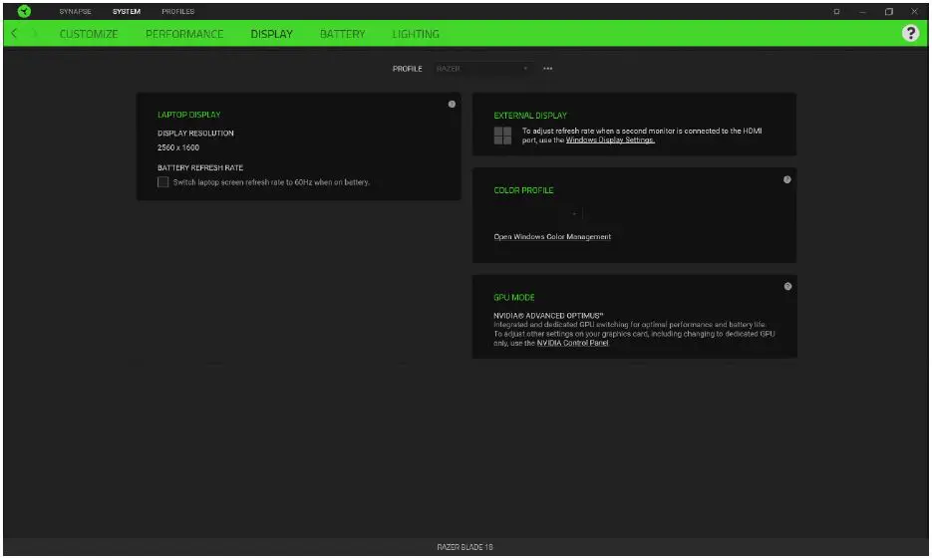
Task: Click the NVIDIA Advanced Optimus heading
Action: coord(548,316)
